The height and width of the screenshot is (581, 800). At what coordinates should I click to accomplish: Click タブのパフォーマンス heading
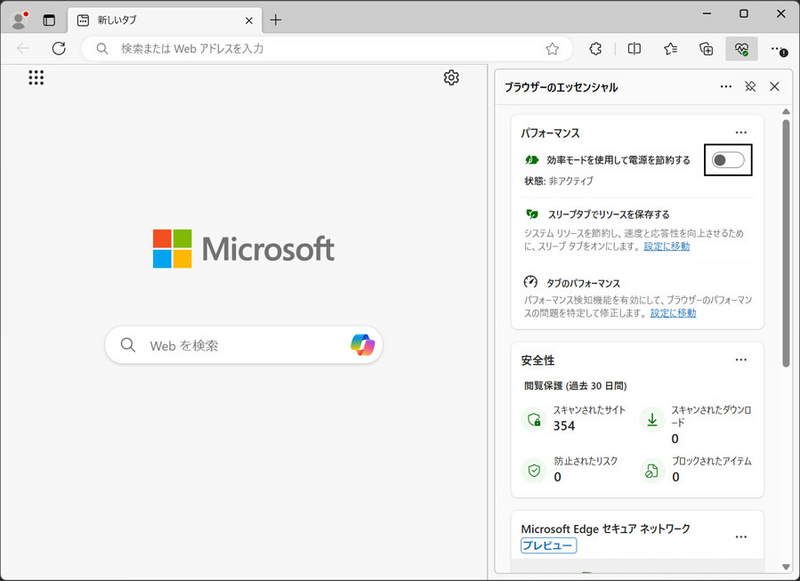click(584, 284)
